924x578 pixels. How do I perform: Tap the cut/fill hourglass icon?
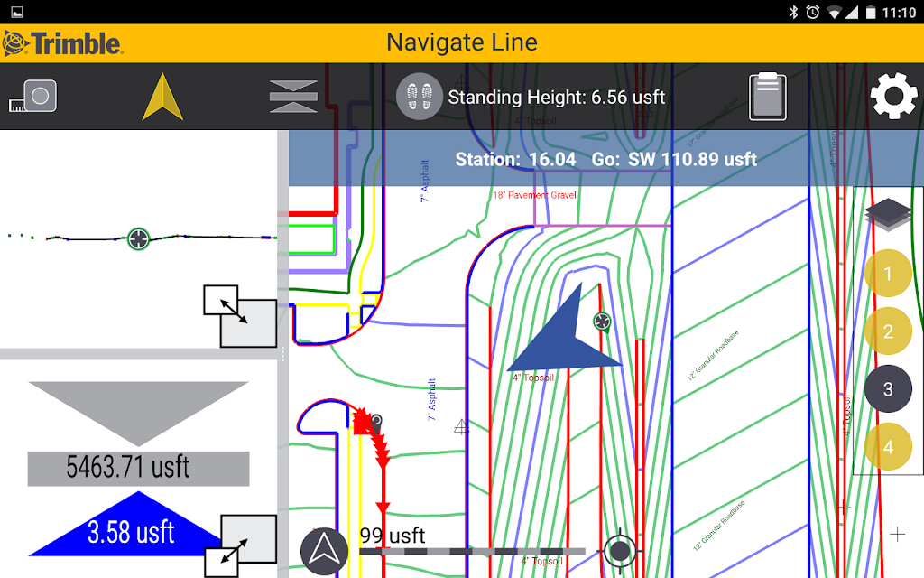pyautogui.click(x=293, y=96)
